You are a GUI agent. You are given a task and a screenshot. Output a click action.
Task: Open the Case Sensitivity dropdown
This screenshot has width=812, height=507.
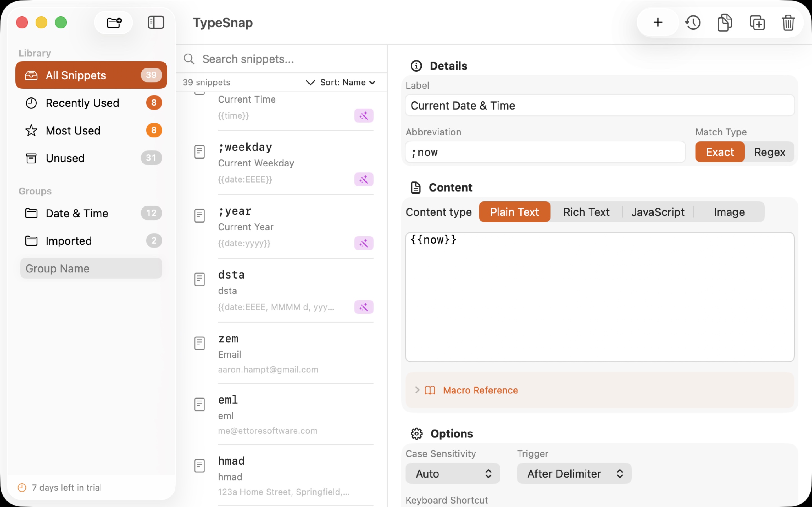pos(453,473)
